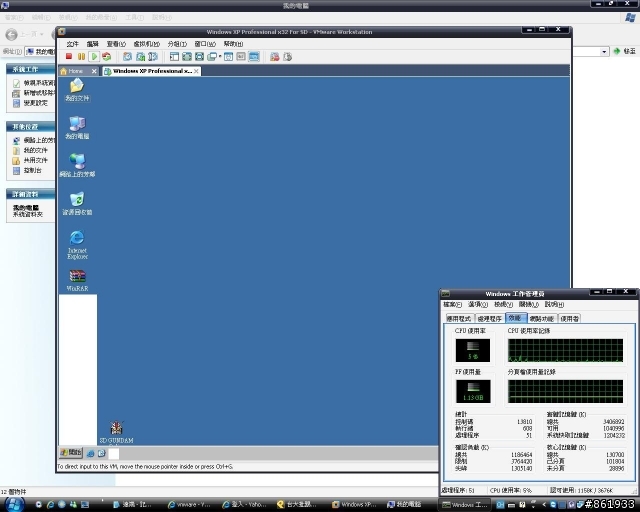Click the PF usage 1.13 GB gauge

click(473, 391)
